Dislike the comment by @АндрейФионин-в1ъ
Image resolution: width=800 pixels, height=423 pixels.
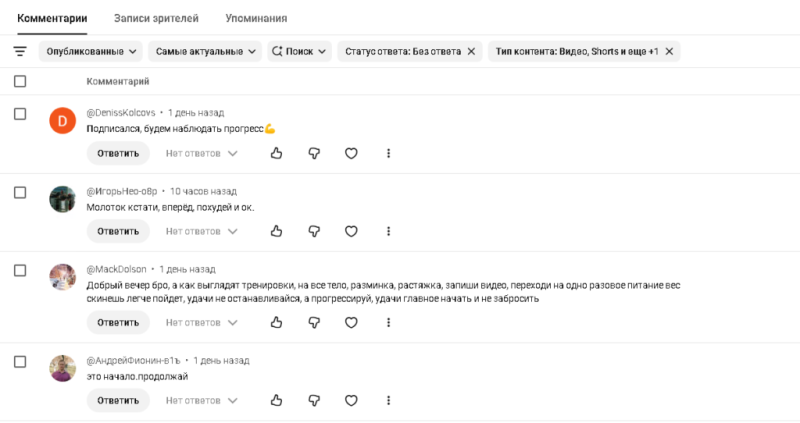(314, 401)
